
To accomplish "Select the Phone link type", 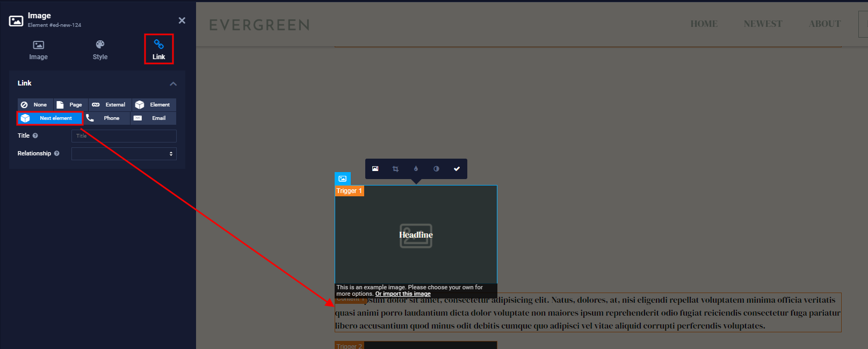I will [105, 118].
